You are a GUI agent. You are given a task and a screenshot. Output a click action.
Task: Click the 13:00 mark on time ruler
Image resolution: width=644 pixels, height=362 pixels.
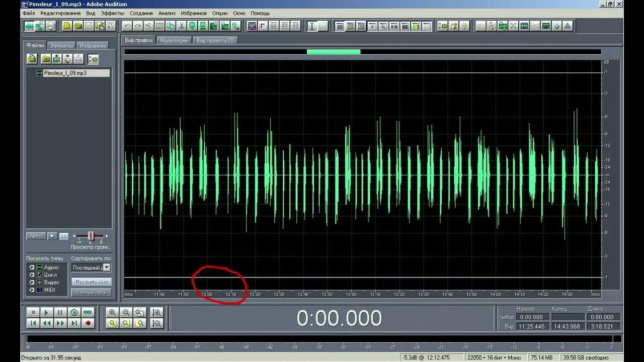tap(351, 294)
